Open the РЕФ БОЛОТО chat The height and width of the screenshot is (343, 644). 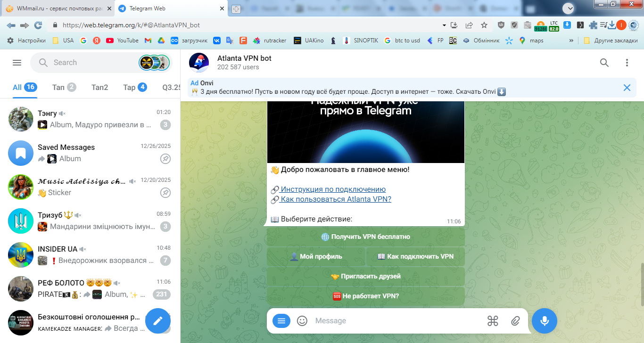coord(90,288)
